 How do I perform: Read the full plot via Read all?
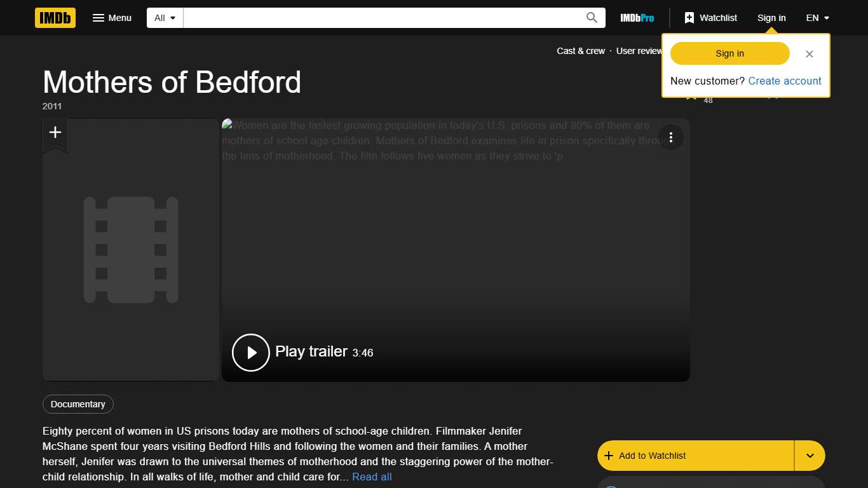(x=371, y=477)
